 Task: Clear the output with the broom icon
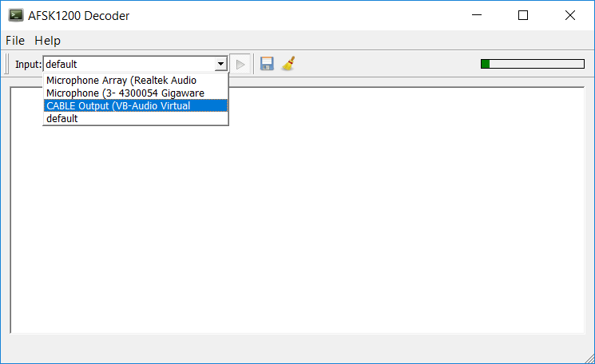point(289,64)
